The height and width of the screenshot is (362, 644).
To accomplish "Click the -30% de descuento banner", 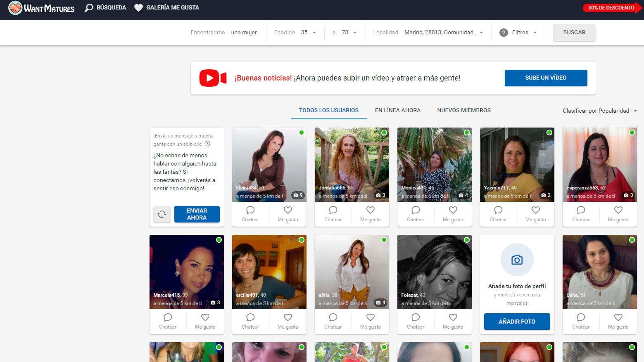I will 611,8.
